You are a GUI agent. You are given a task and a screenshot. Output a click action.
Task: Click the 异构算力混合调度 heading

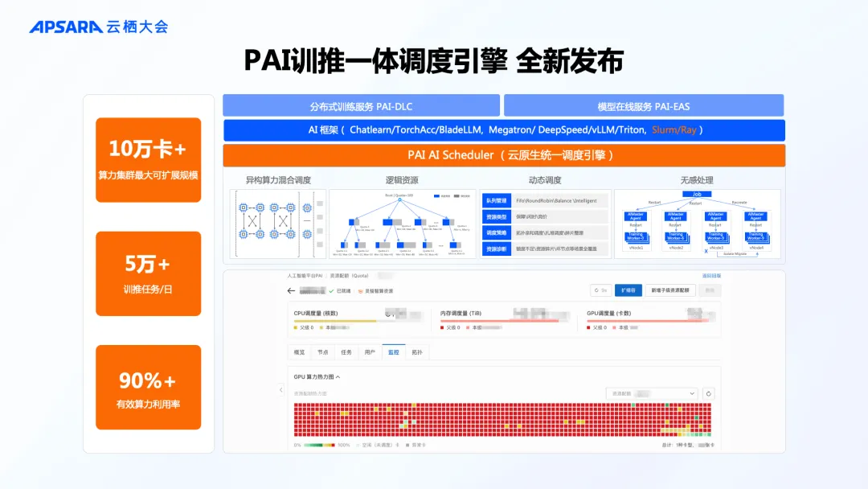tap(278, 180)
